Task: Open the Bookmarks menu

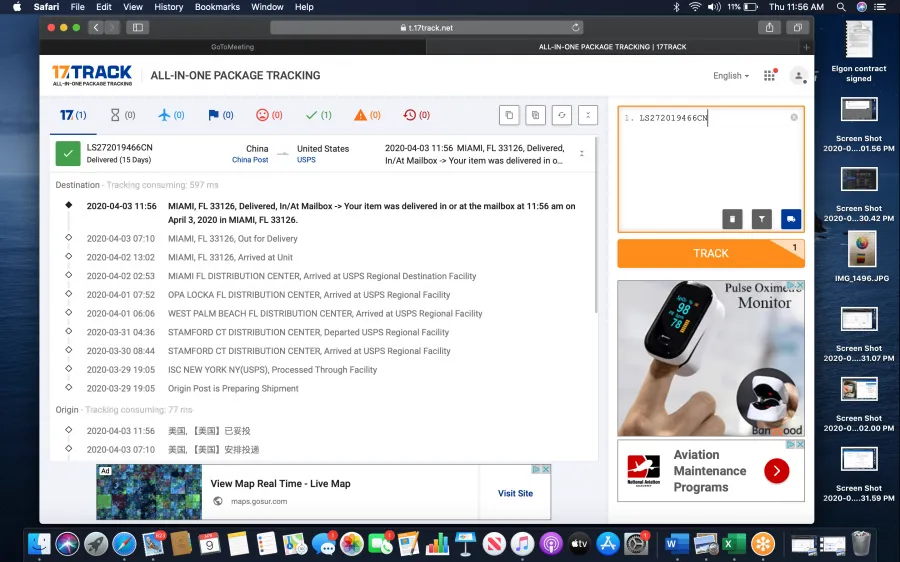Action: coord(217,7)
